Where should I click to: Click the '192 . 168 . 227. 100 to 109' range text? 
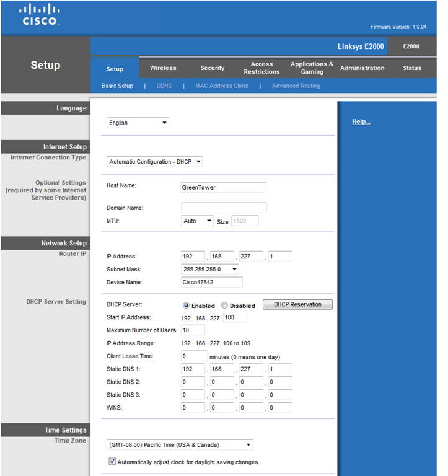[216, 343]
